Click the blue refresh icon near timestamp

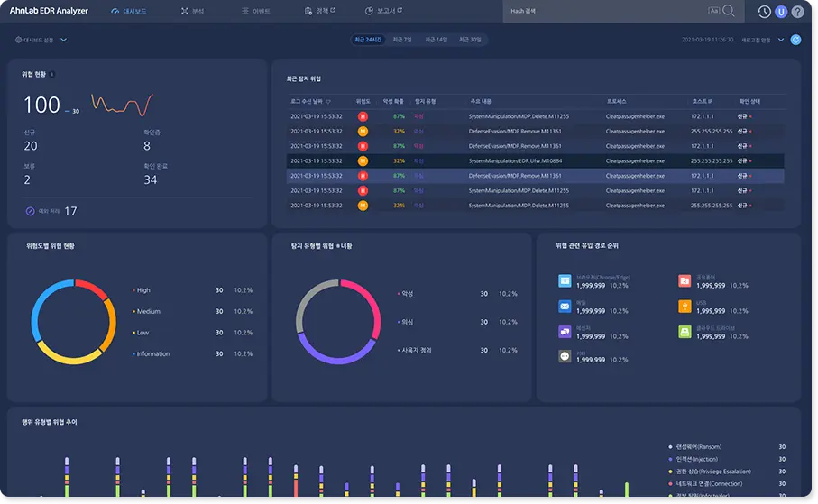(795, 40)
